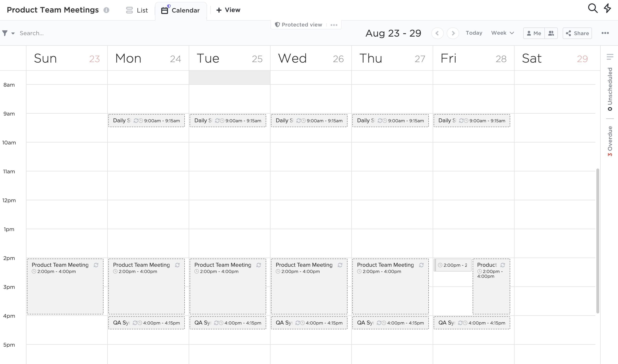Click the Share button
The height and width of the screenshot is (364, 618).
click(x=577, y=33)
